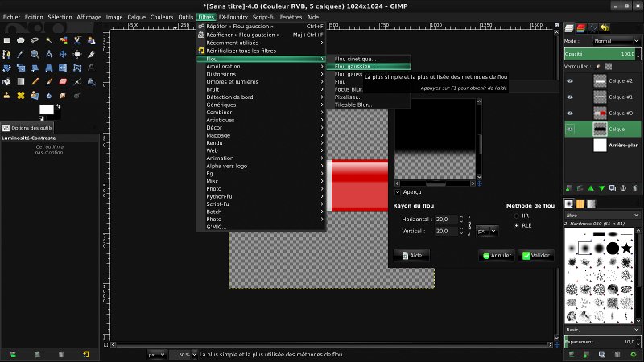Screen dimensions: 644x362
Task: Select the Bucket Fill tool
Action: pos(7,82)
